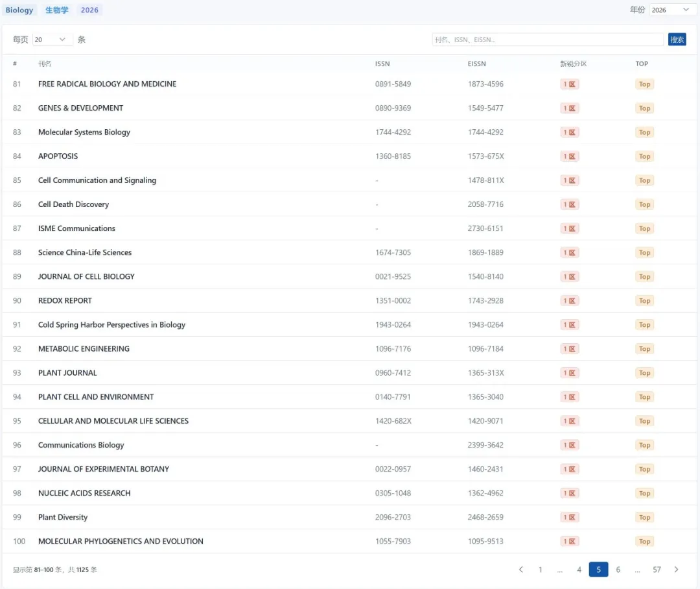Open GENES & DEVELOPMENT journal entry
Screen dimensions: 700x589
click(x=80, y=108)
